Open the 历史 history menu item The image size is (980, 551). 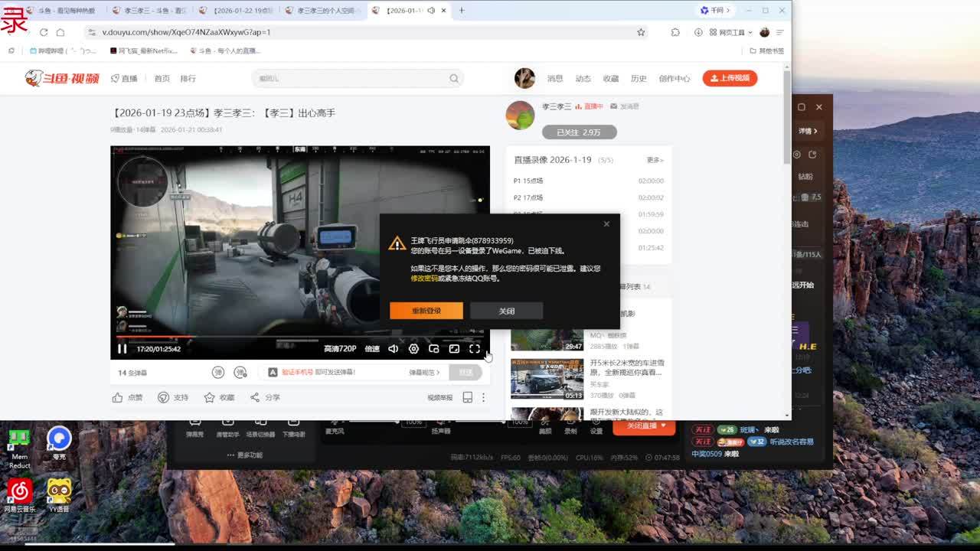(639, 78)
